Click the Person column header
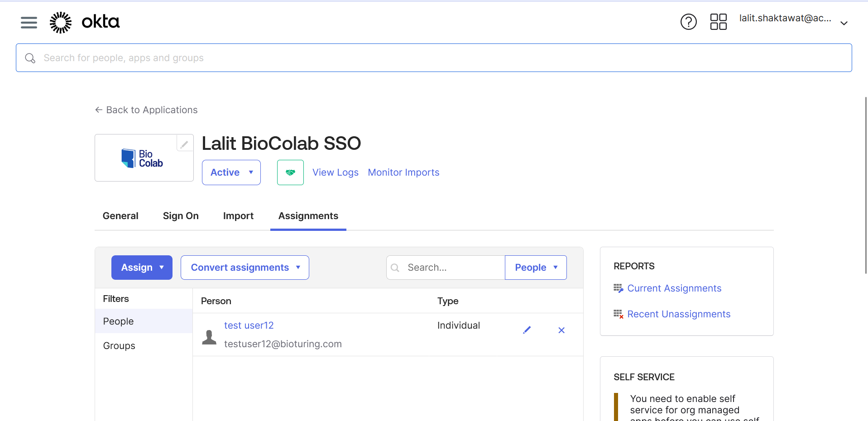The height and width of the screenshot is (421, 868). 216,301
